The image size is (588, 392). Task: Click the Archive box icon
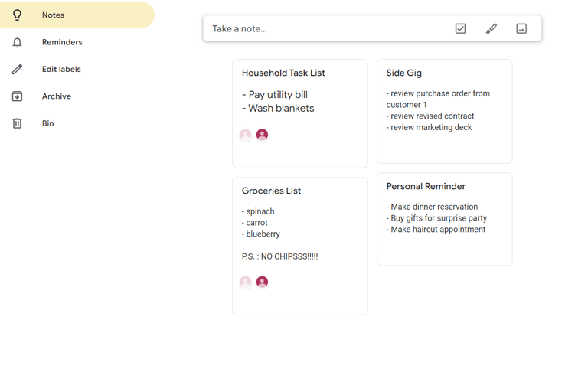click(x=17, y=96)
